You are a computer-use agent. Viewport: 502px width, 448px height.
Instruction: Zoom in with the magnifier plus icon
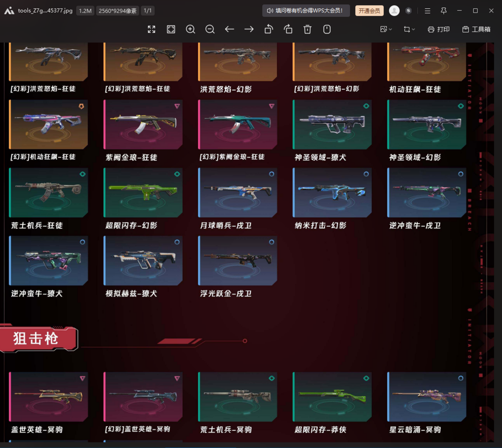(191, 29)
